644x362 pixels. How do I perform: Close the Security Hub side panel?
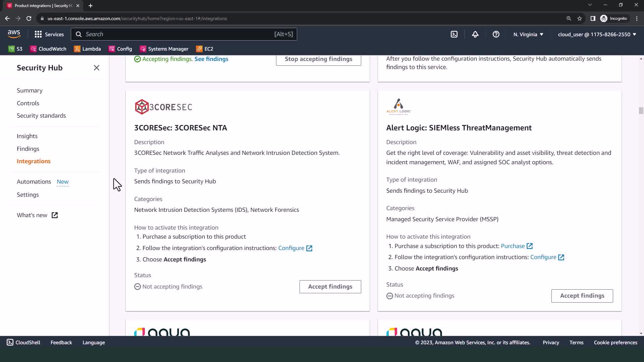point(97,68)
